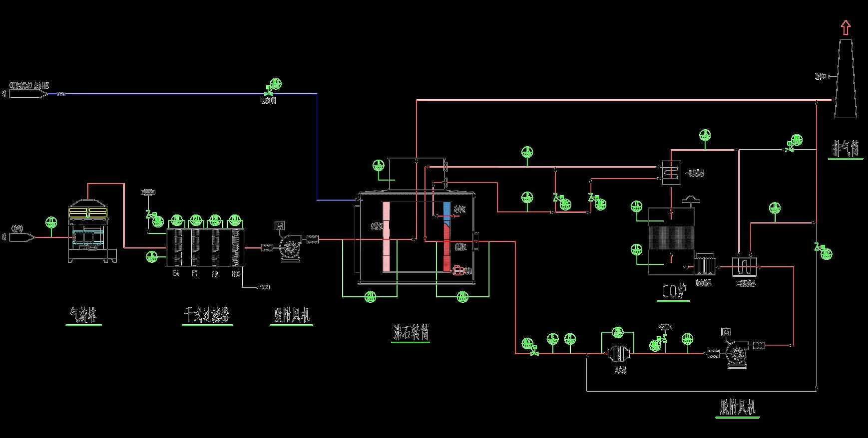Screen dimensions: 868x438
Task: Select the CO furnace catalyst bed hatch
Action: coord(671,237)
